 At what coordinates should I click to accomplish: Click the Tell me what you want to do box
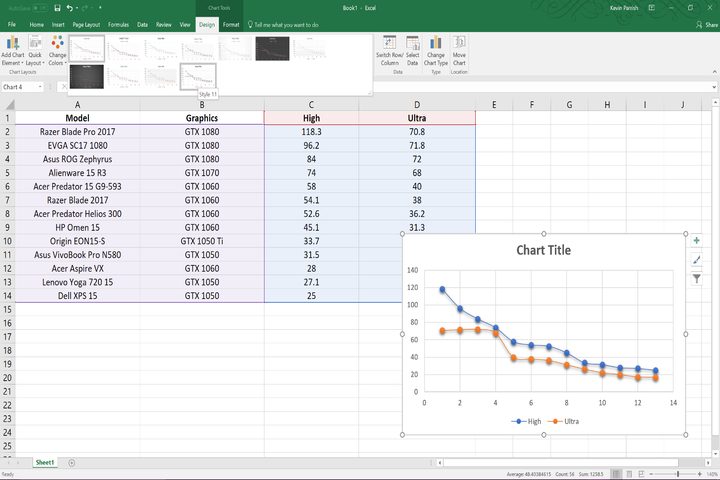283,25
